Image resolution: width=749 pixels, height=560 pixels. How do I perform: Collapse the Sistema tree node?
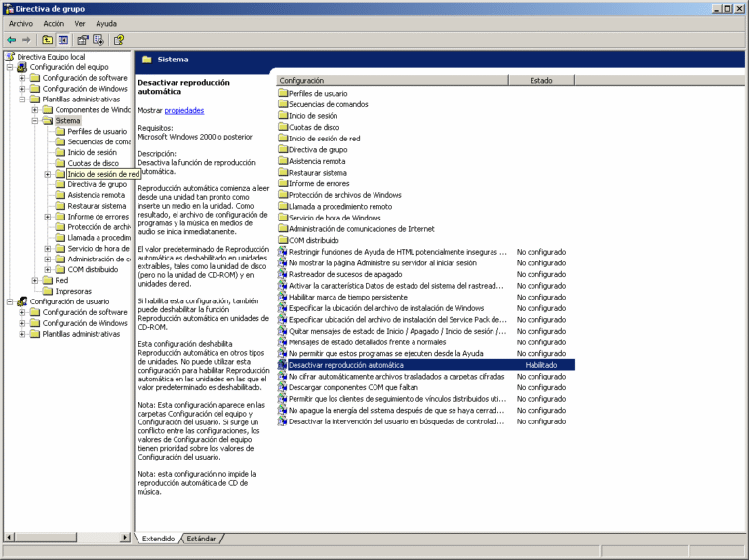(35, 121)
